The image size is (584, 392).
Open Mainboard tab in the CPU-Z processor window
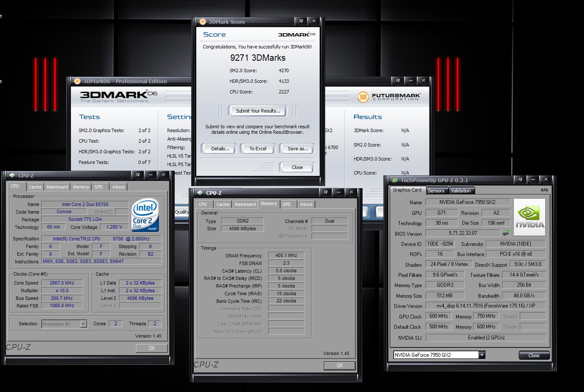57,187
